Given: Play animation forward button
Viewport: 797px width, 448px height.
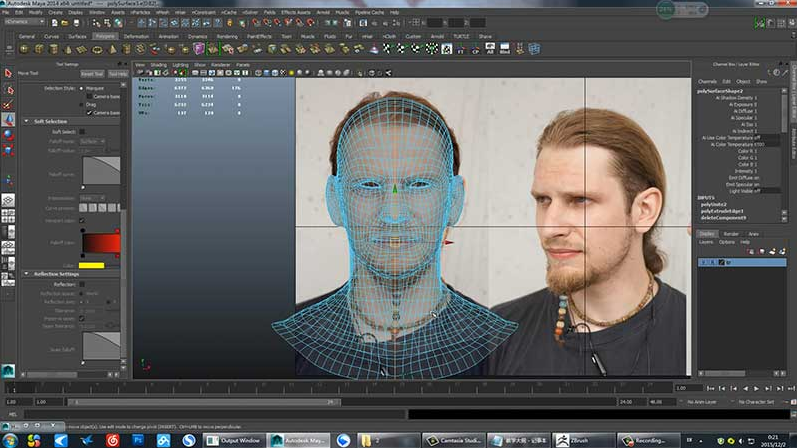Looking at the screenshot, I should [x=756, y=389].
